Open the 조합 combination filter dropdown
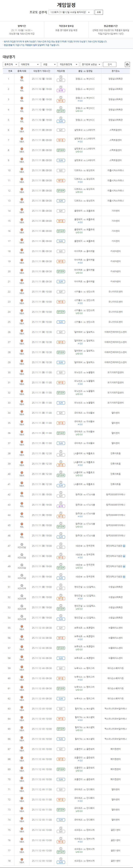The width and height of the screenshot is (133, 868). [49, 64]
